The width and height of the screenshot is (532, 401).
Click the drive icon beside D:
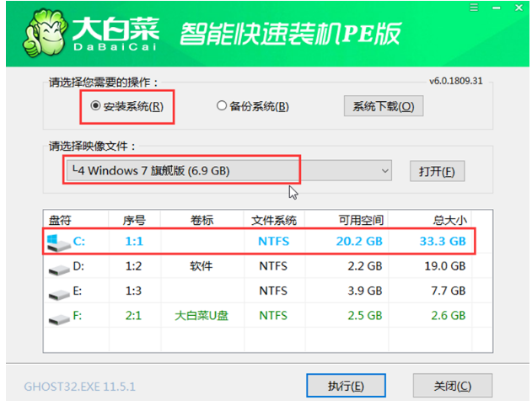59,269
